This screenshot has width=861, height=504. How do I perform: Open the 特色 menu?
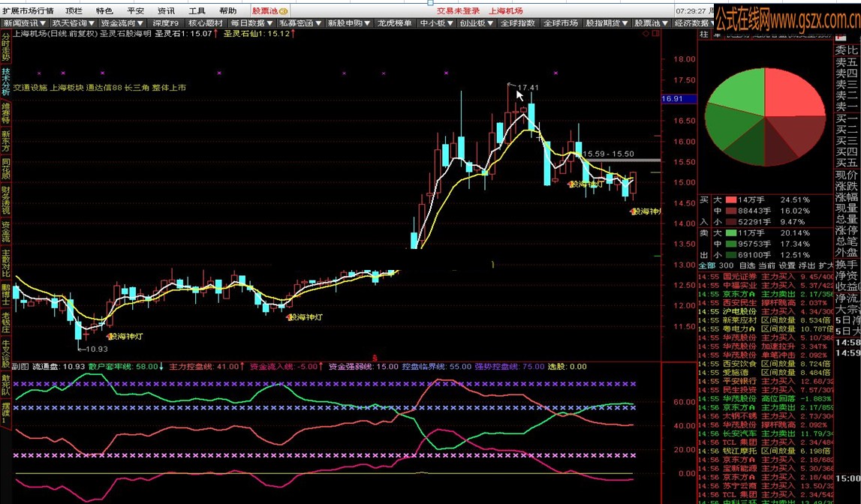click(x=104, y=11)
